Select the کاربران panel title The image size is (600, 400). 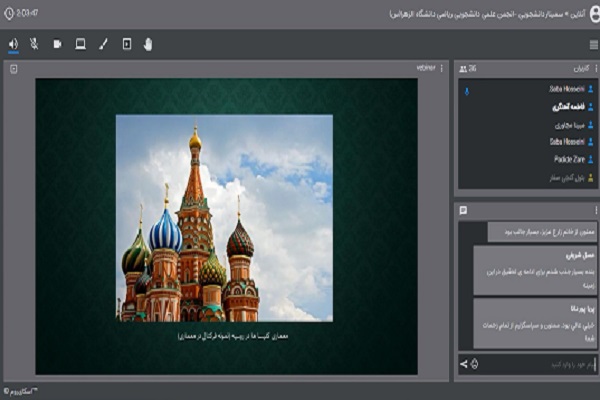click(x=581, y=69)
